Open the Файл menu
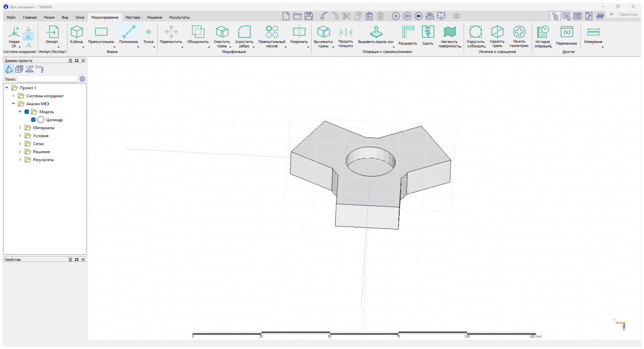 pyautogui.click(x=11, y=17)
